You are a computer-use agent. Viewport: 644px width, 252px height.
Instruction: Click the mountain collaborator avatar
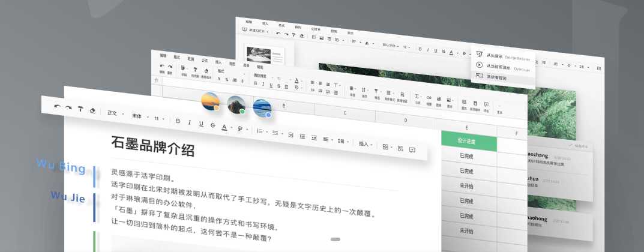(x=236, y=104)
